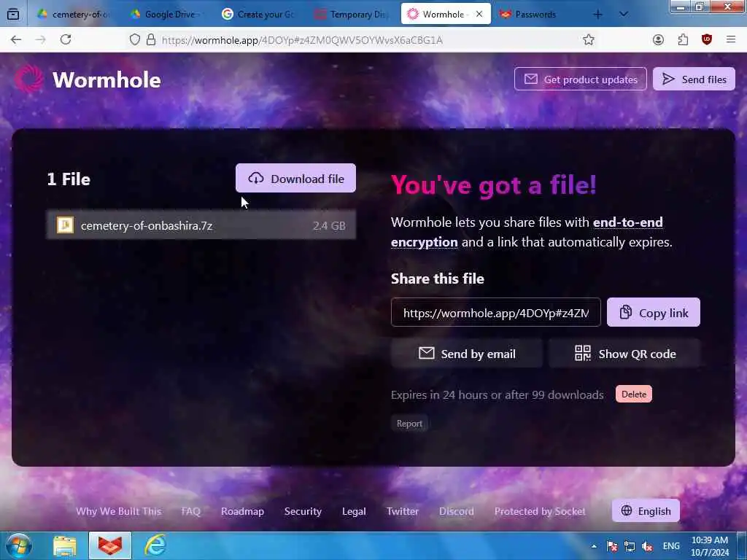
Task: Open the FAQ footer link
Action: click(x=190, y=511)
